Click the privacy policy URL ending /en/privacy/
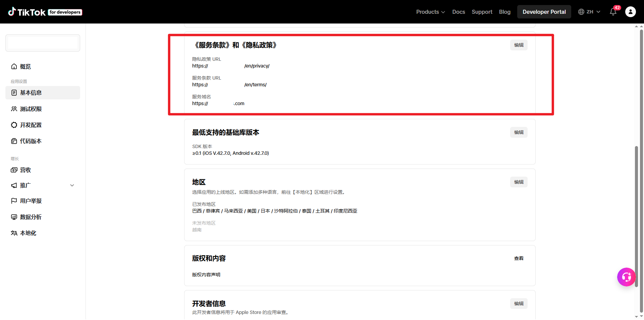 coord(231,66)
